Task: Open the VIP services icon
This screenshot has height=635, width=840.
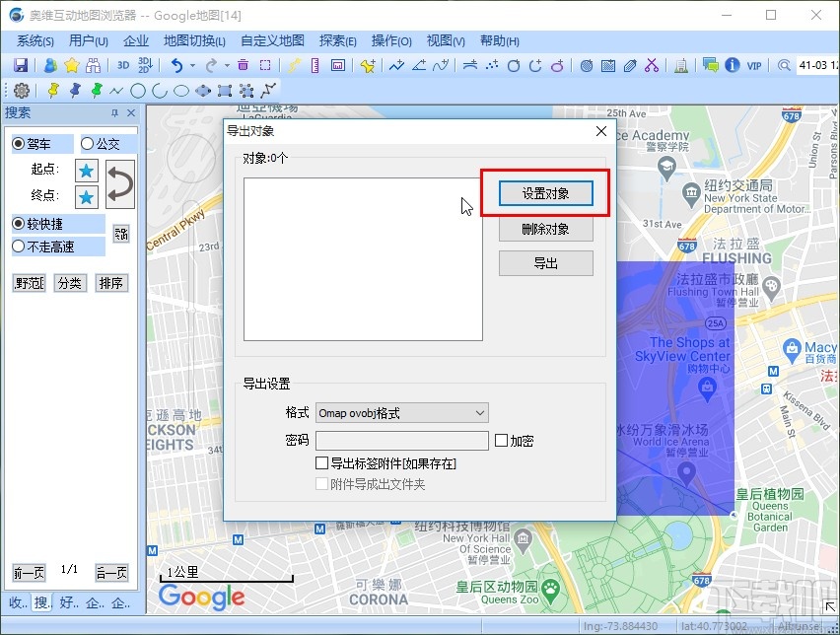Action: coord(753,65)
